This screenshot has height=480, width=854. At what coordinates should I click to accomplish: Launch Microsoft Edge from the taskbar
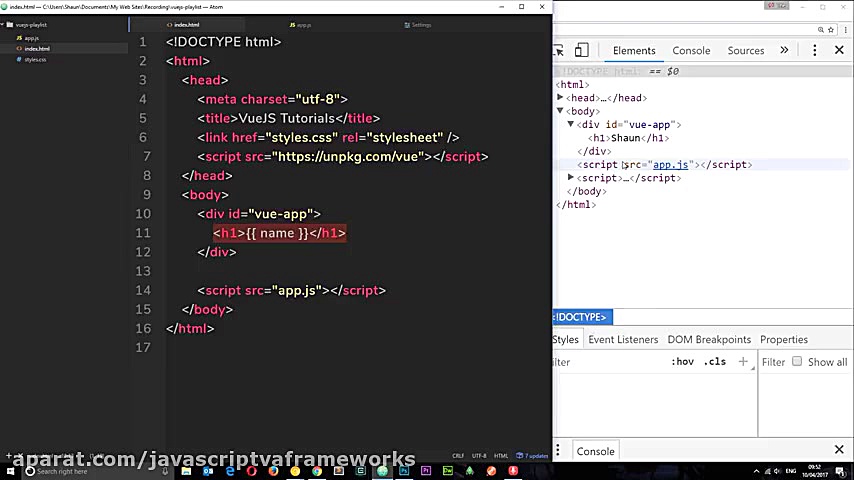[230, 471]
